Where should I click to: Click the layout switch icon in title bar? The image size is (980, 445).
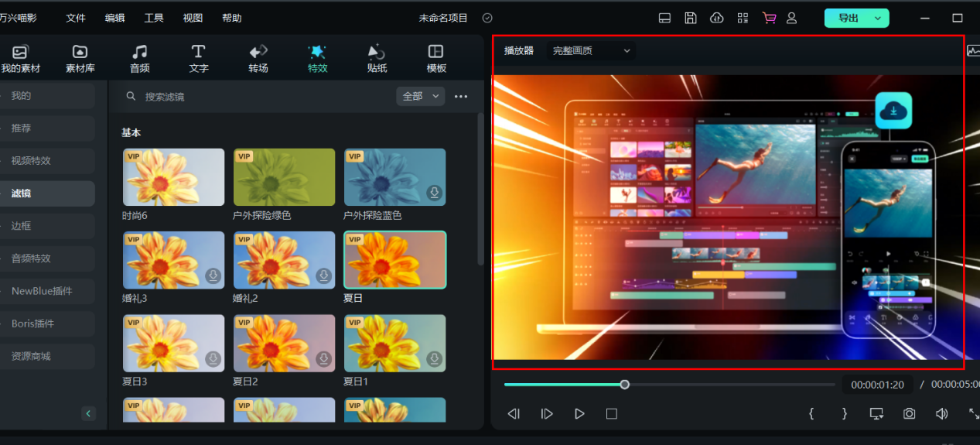click(664, 18)
